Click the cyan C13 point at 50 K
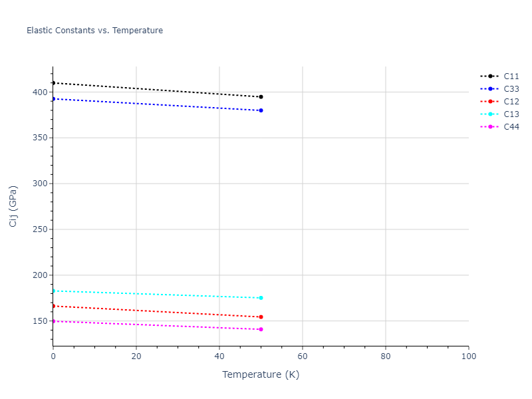 pyautogui.click(x=261, y=298)
